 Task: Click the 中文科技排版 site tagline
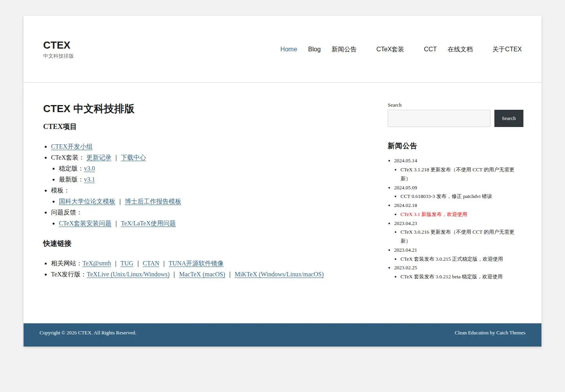click(x=58, y=56)
